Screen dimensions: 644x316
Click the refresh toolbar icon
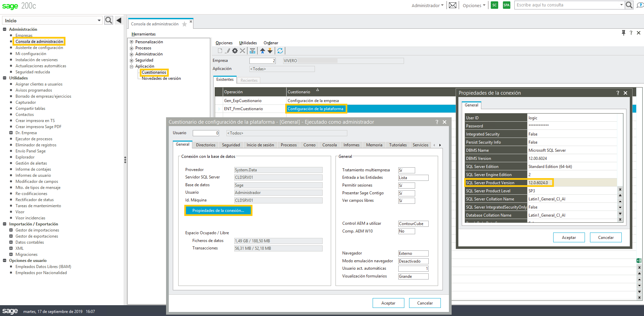(280, 51)
